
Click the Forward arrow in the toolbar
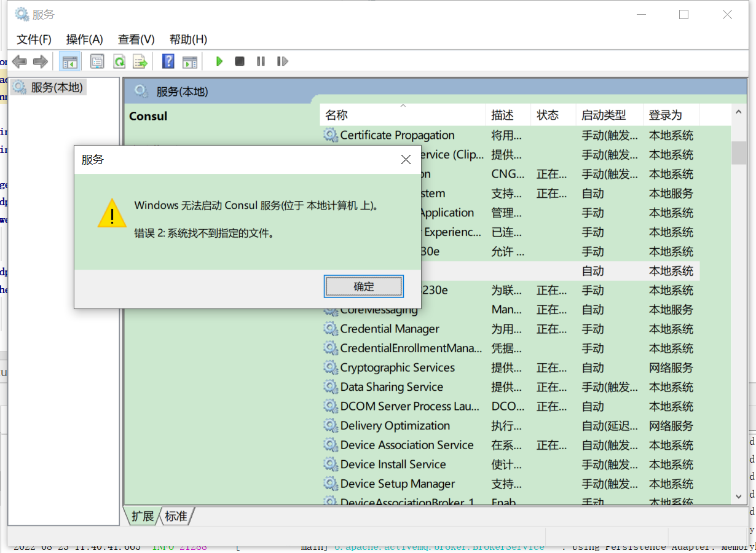[41, 61]
